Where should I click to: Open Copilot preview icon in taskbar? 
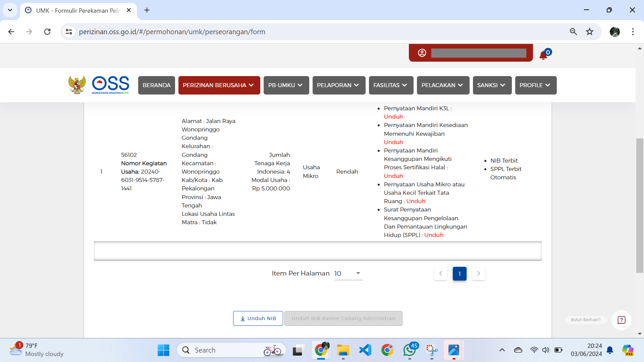[x=628, y=350]
